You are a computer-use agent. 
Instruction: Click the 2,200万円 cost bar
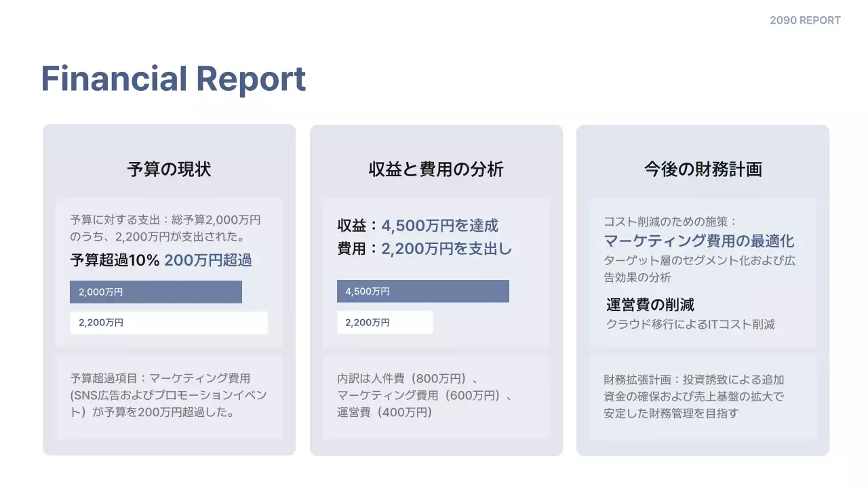point(385,322)
